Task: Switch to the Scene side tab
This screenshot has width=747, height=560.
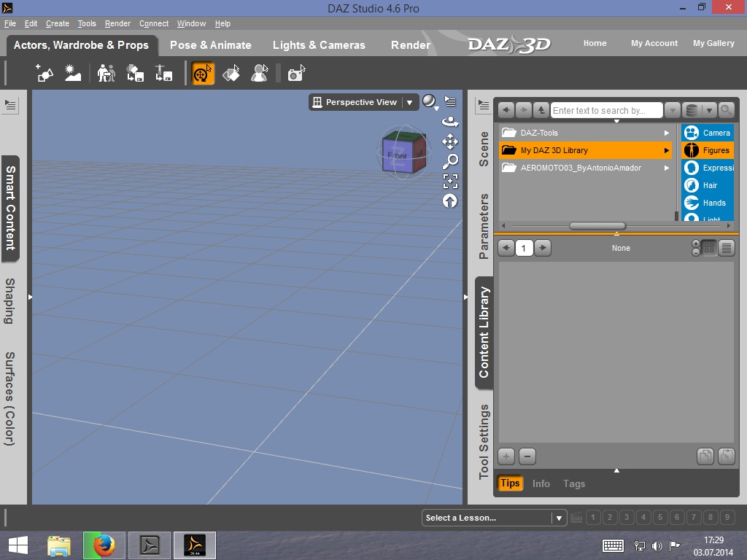Action: click(x=484, y=149)
